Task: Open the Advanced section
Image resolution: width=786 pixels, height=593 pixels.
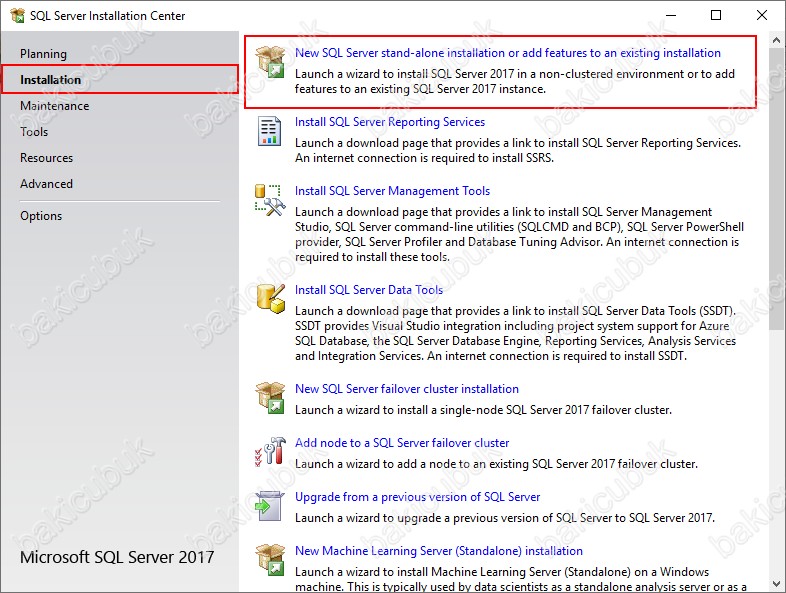Action: [47, 184]
